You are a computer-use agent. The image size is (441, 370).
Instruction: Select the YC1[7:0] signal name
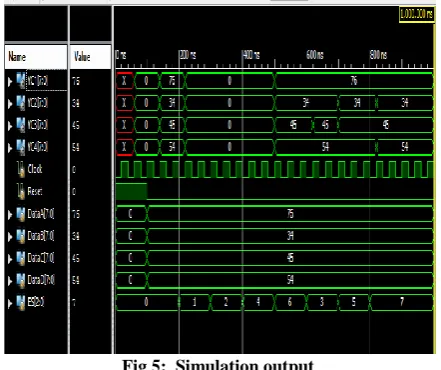coord(37,80)
